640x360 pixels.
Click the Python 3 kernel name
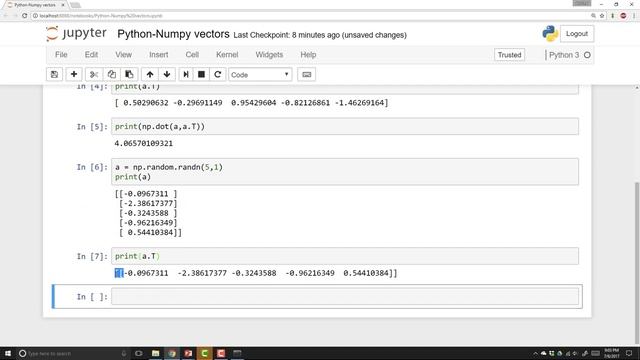(564, 55)
